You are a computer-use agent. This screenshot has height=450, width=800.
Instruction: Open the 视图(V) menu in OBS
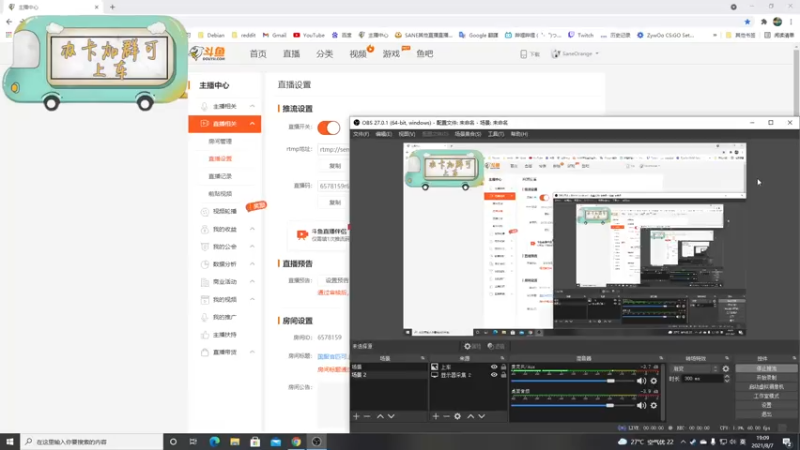click(x=407, y=134)
